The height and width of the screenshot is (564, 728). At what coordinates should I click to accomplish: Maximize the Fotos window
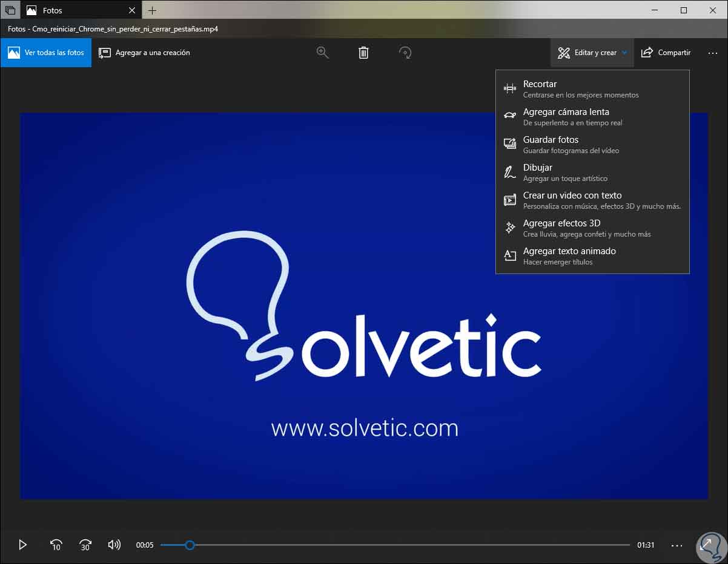(x=684, y=10)
